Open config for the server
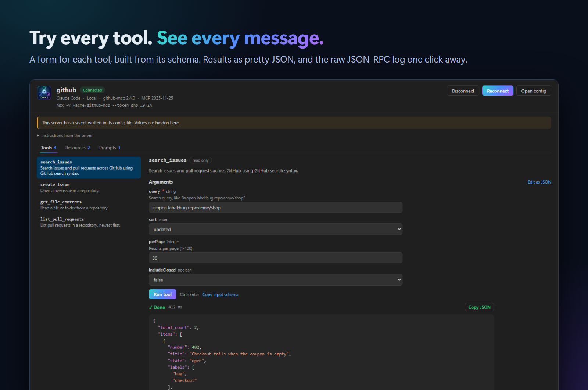Image resolution: width=588 pixels, height=390 pixels. (533, 91)
